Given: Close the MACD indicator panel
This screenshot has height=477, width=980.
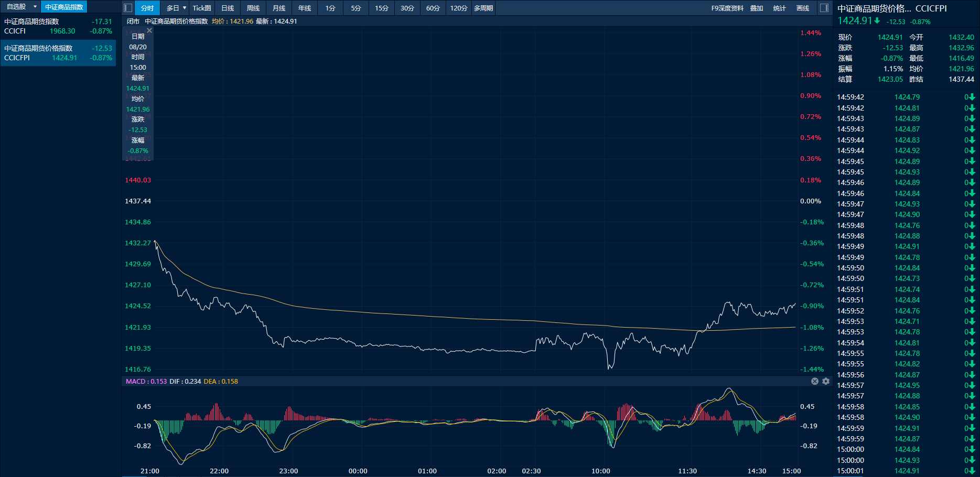Looking at the screenshot, I should (815, 381).
